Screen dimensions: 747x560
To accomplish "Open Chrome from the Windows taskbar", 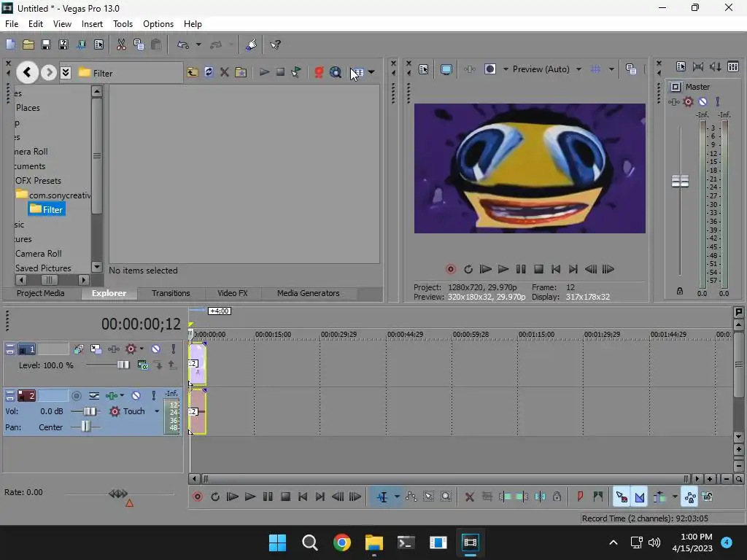I will click(341, 542).
